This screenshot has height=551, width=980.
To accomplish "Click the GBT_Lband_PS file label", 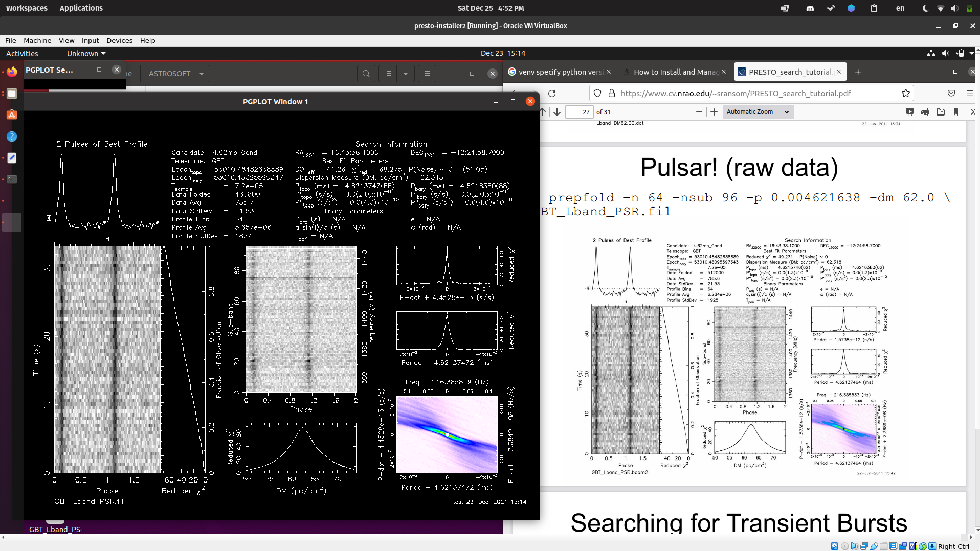I will click(56, 529).
